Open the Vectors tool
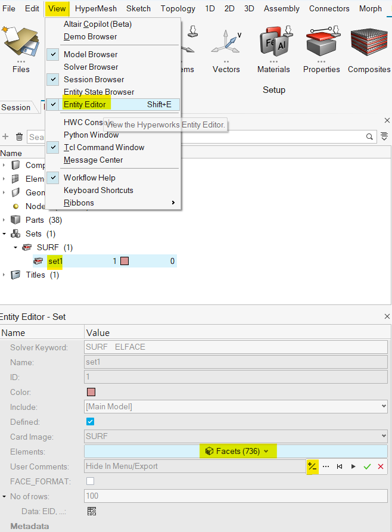 click(x=226, y=42)
